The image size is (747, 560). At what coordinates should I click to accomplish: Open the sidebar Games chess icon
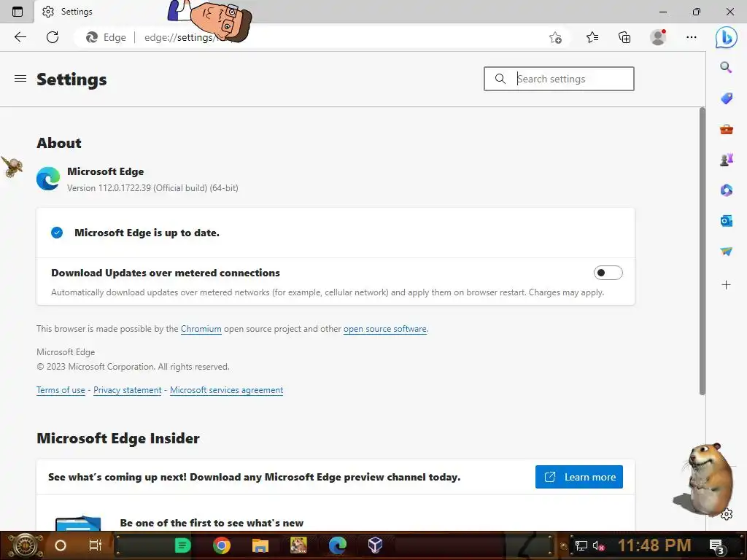pos(726,160)
